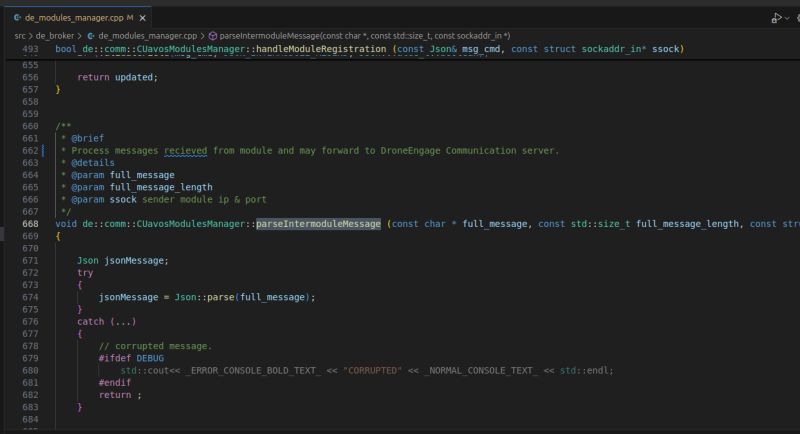Click the "@brief" doc tag on line 661
The width and height of the screenshot is (800, 434).
click(x=87, y=138)
